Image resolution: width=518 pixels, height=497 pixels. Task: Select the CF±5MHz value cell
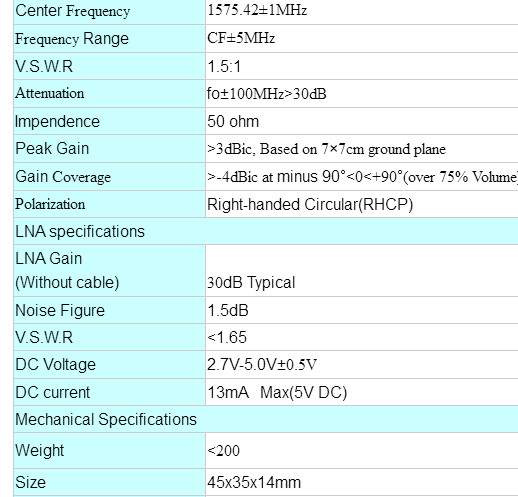[362, 38]
